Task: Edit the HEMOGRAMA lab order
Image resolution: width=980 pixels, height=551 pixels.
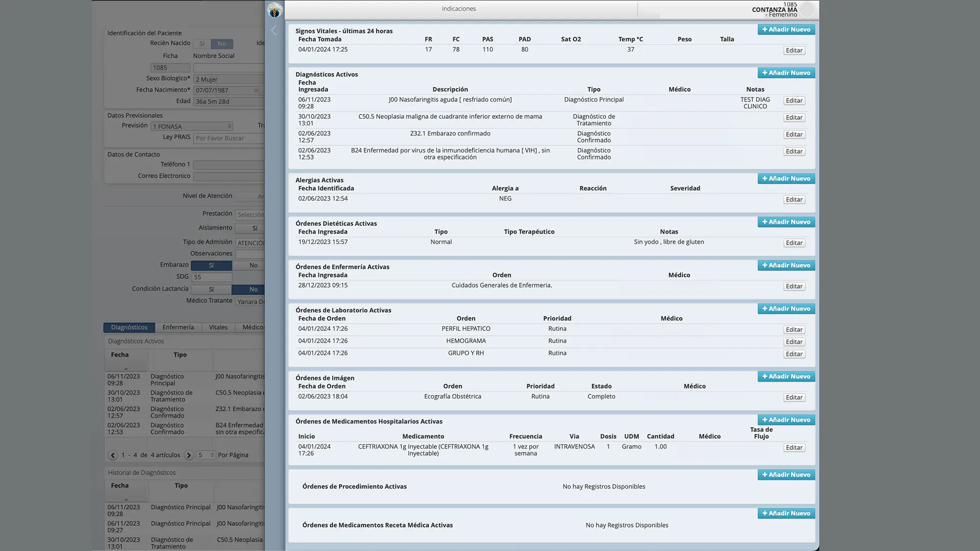Action: 794,342
